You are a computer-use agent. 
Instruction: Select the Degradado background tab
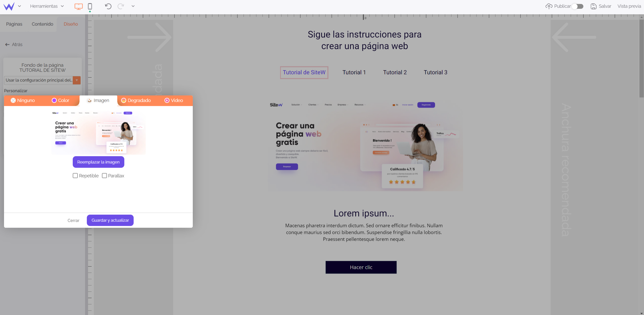136,100
